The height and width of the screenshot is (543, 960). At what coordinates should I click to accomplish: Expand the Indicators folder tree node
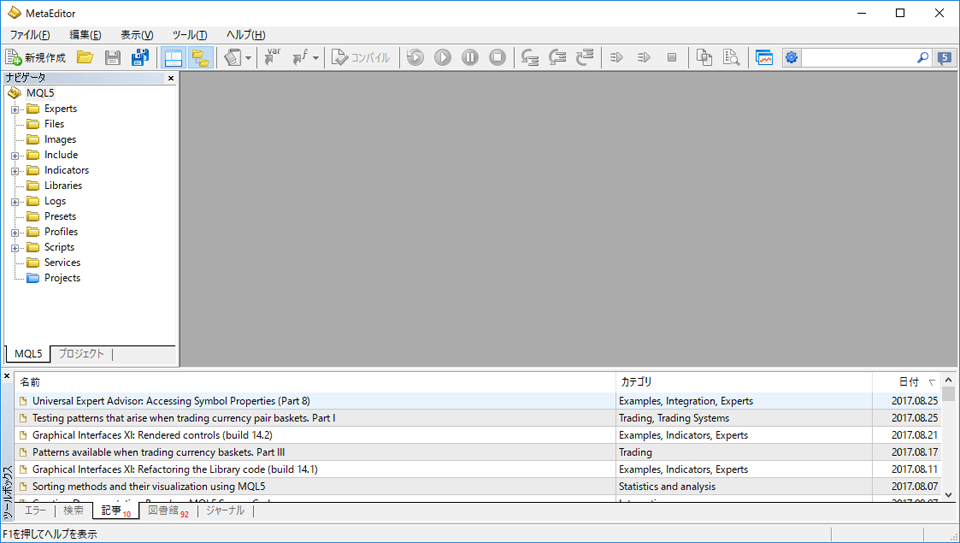(16, 171)
